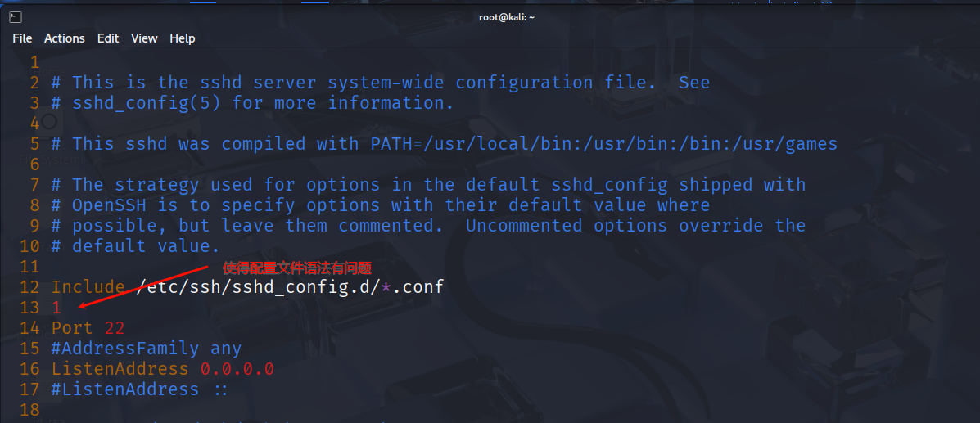Click line number 12 in the gutter

(x=29, y=287)
